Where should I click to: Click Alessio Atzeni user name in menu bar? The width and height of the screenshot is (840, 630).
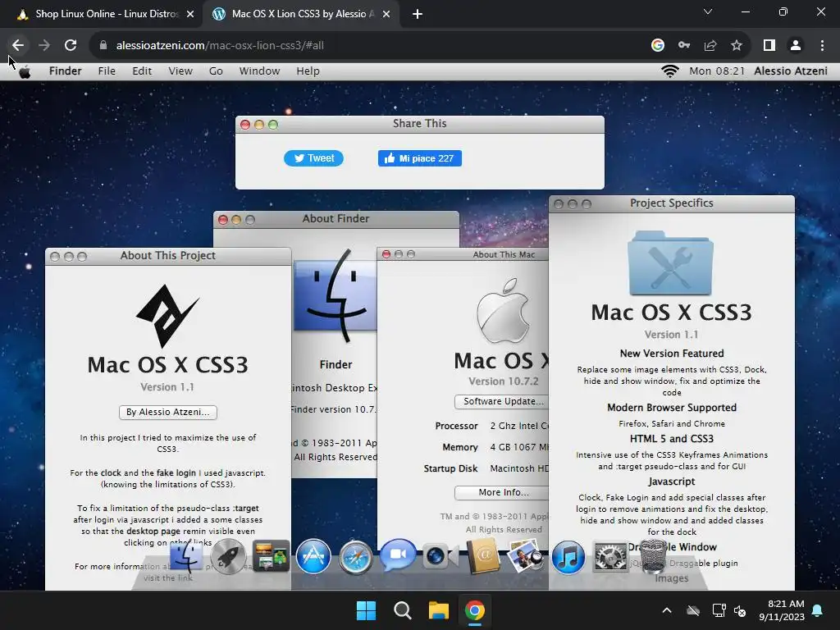tap(791, 71)
